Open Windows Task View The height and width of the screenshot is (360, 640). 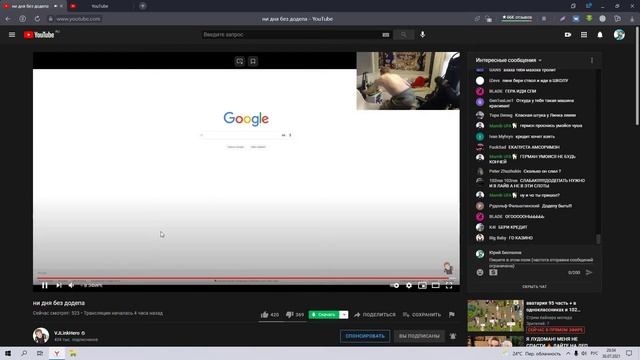click(x=40, y=353)
